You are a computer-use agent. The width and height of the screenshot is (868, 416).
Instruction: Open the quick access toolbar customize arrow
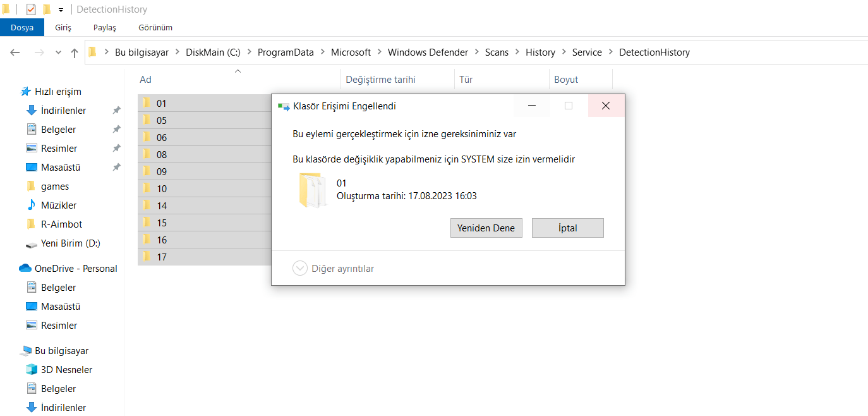coord(61,9)
